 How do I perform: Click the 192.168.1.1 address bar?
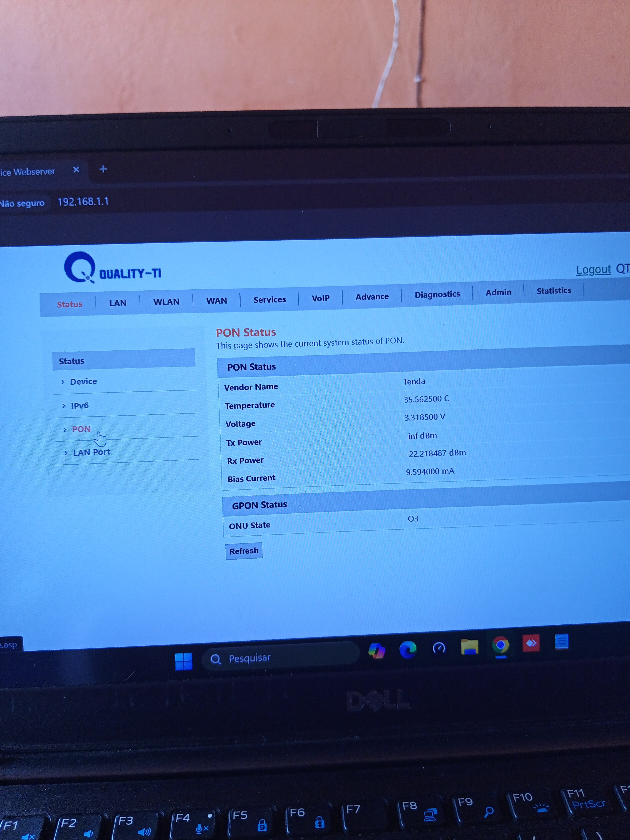pos(83,202)
